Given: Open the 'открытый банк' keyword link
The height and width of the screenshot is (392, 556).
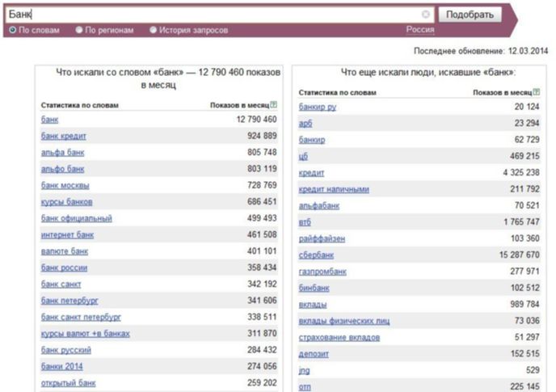Looking at the screenshot, I should [x=69, y=383].
